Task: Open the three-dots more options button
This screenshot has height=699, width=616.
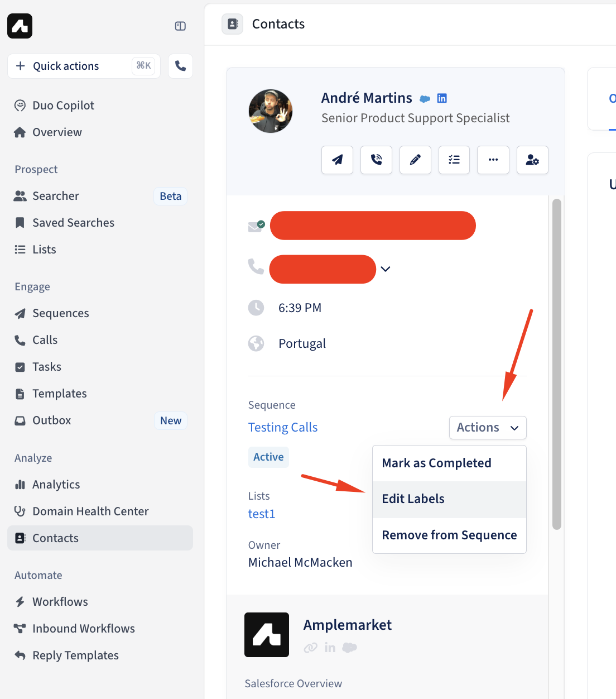Action: point(493,160)
